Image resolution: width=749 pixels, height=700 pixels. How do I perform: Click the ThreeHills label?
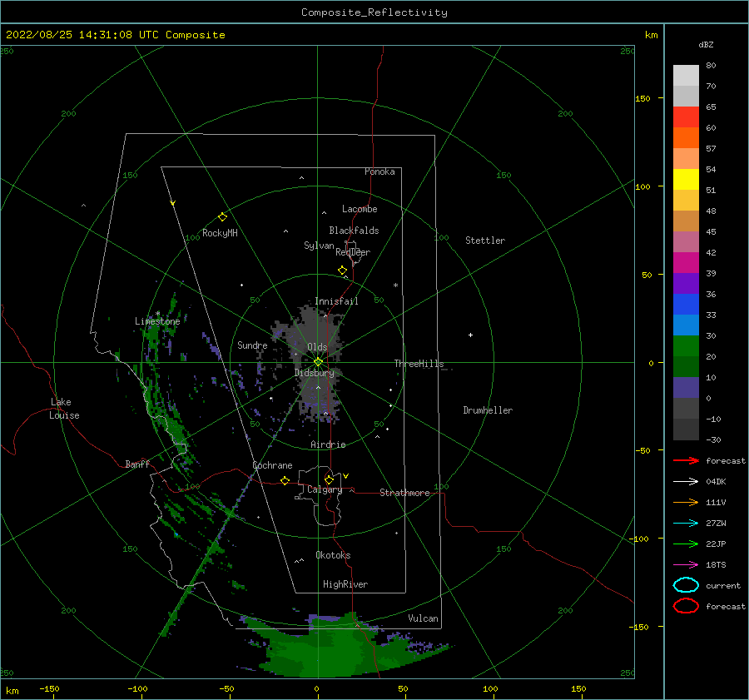(419, 364)
